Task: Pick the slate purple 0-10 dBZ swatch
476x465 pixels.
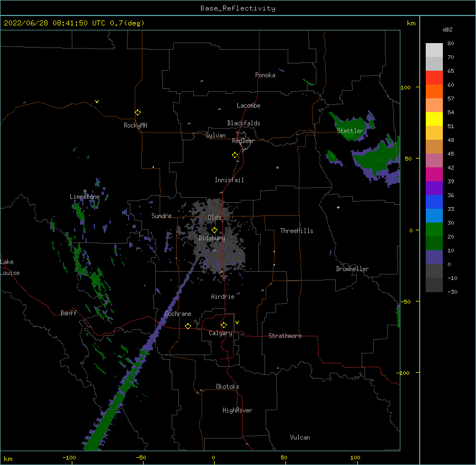Action: tap(434, 257)
